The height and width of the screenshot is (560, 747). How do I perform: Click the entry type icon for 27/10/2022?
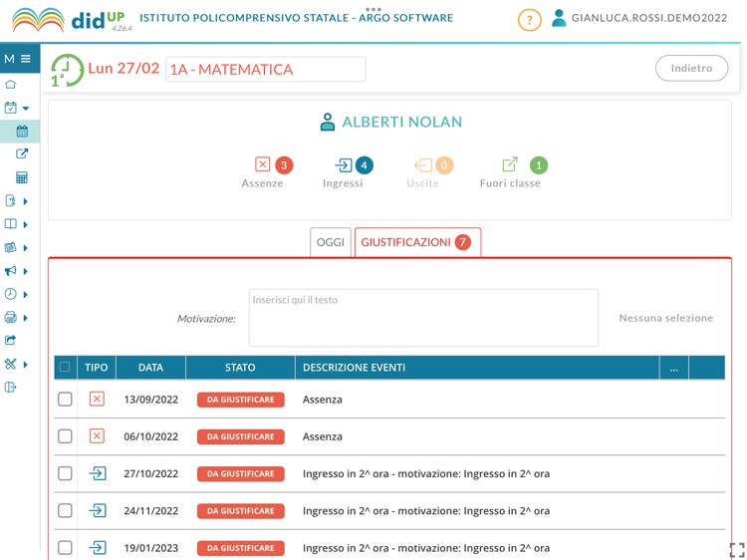98,473
